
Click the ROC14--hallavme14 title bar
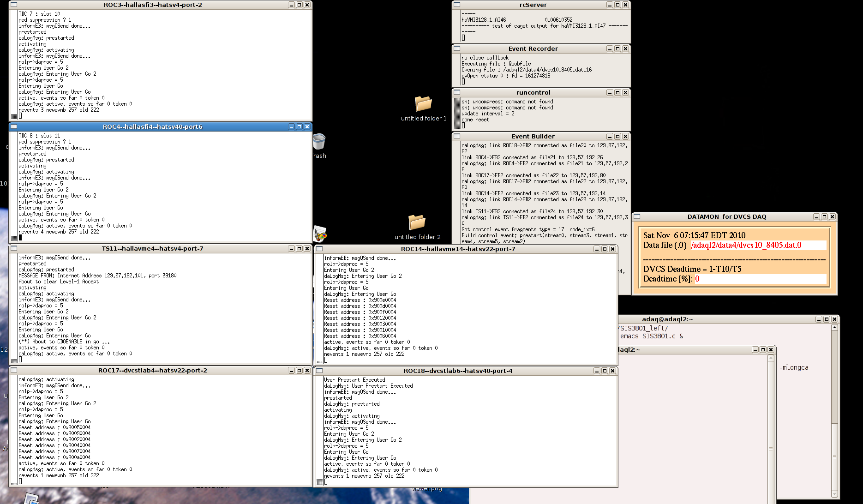(458, 249)
